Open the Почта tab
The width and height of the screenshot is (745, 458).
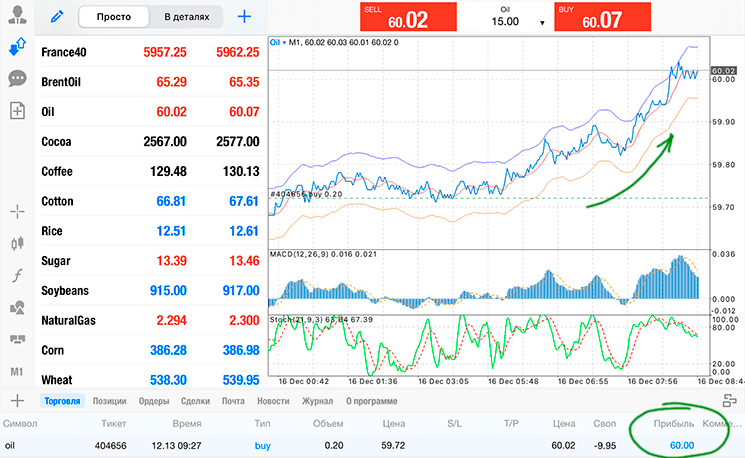click(233, 401)
